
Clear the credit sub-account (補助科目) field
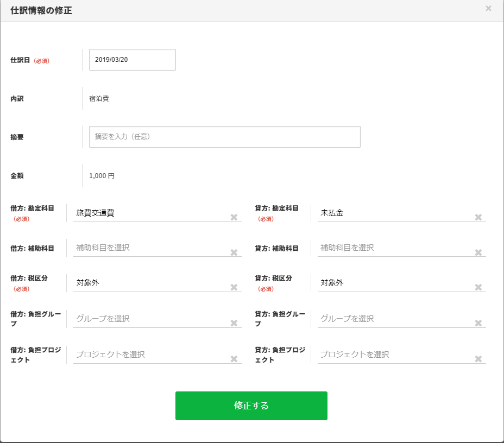(478, 252)
